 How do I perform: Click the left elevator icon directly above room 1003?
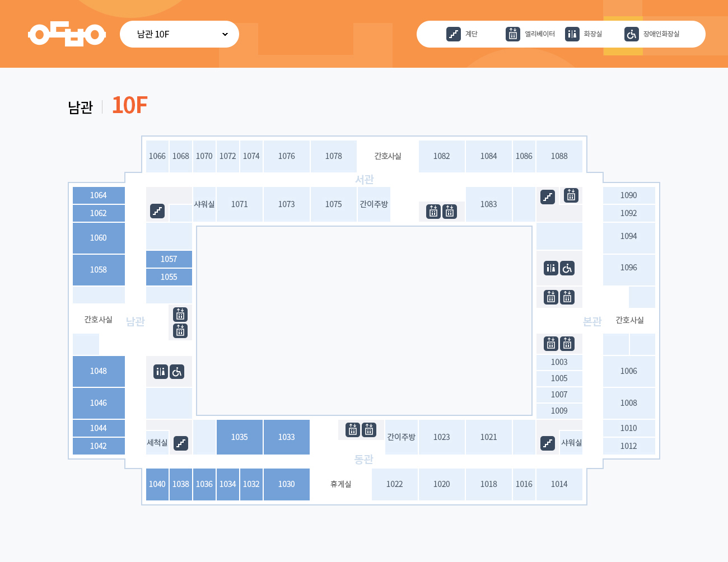point(551,343)
